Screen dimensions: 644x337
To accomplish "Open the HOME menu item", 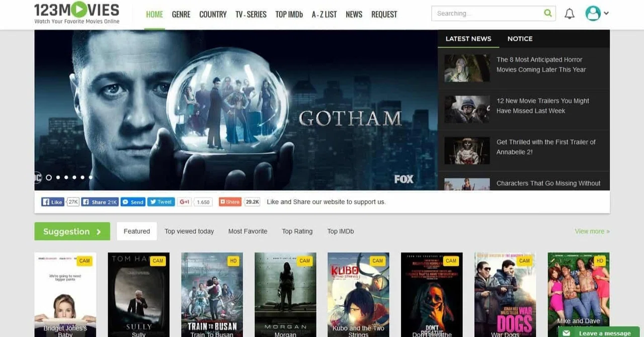I will pos(154,14).
